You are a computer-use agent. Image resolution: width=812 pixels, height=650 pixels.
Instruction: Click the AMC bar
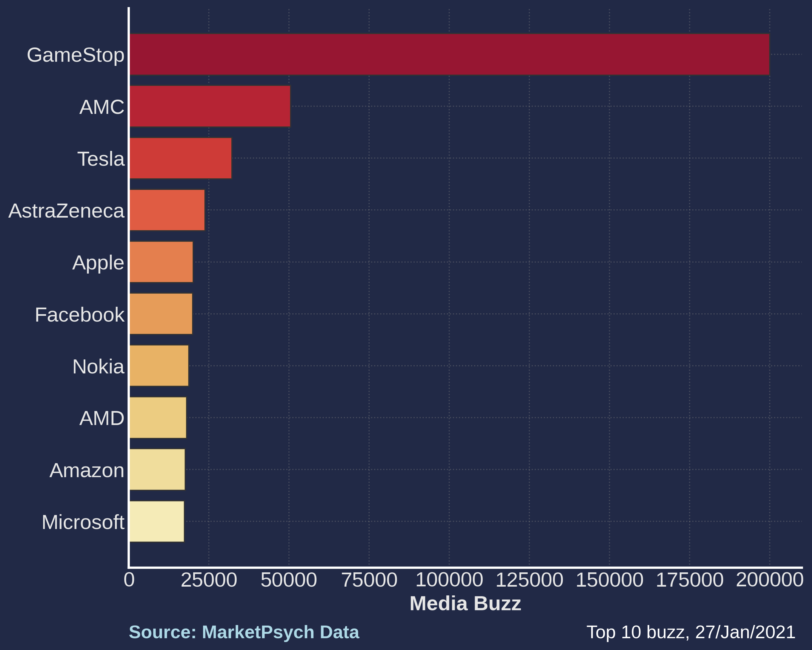[x=210, y=106]
